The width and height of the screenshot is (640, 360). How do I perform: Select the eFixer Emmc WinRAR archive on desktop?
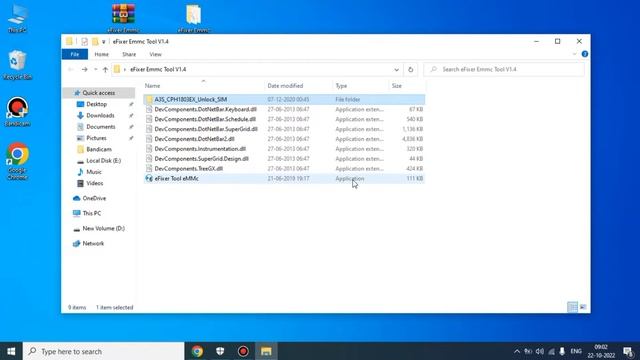tap(123, 18)
